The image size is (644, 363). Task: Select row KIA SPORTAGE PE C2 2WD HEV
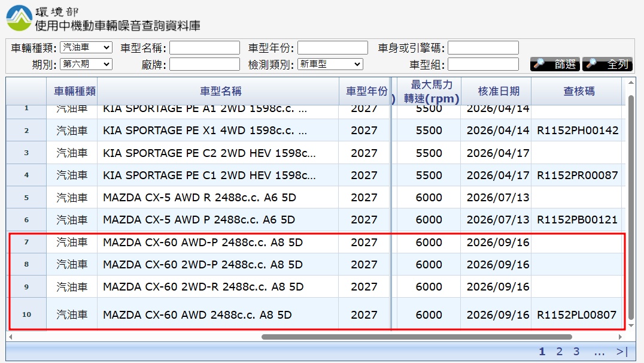coord(315,153)
